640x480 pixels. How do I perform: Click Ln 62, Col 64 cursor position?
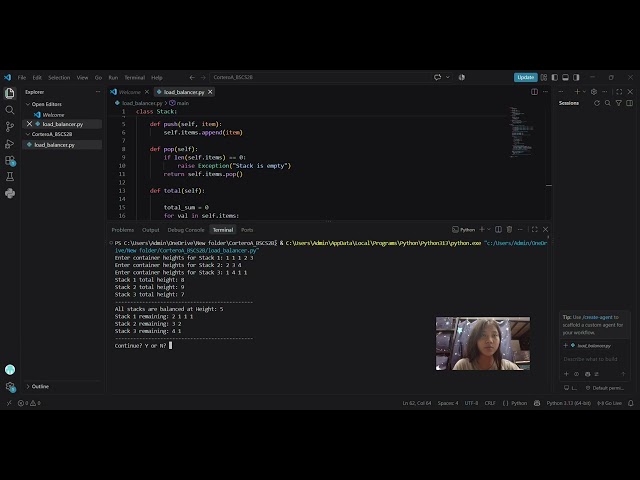pyautogui.click(x=417, y=403)
